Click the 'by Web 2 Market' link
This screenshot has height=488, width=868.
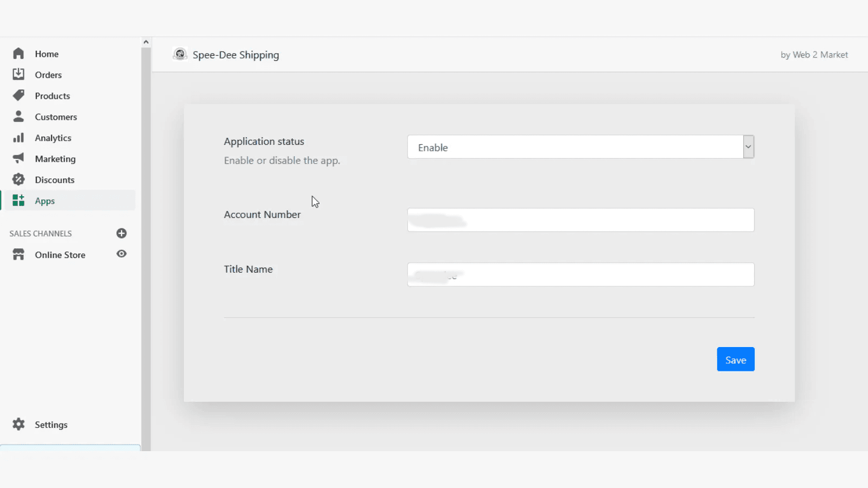tap(814, 55)
